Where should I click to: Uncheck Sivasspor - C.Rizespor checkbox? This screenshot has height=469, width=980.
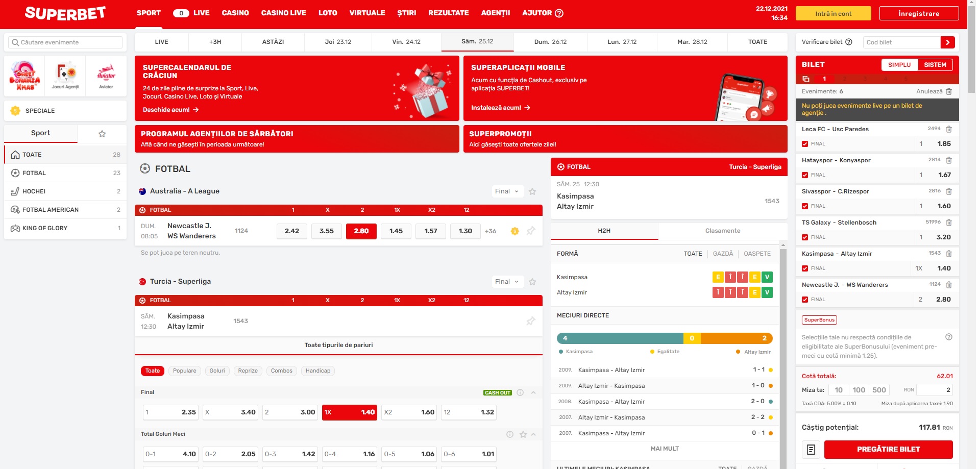click(x=805, y=206)
